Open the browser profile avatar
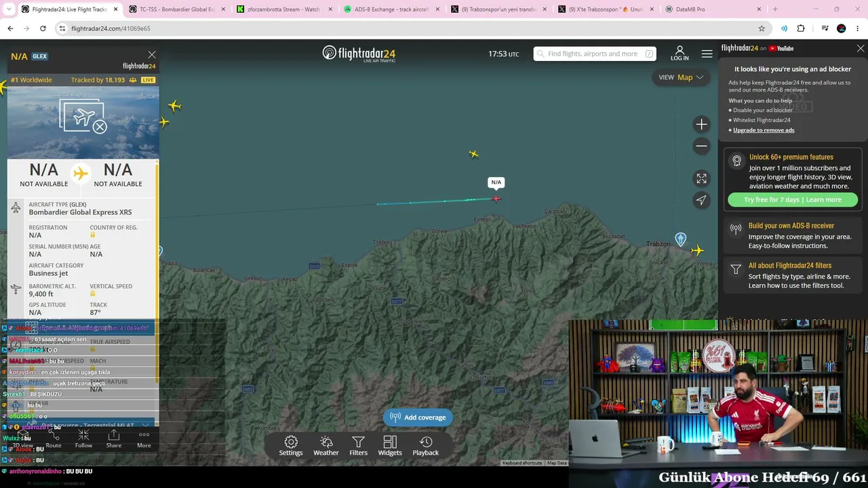The height and width of the screenshot is (488, 868). pos(842,28)
